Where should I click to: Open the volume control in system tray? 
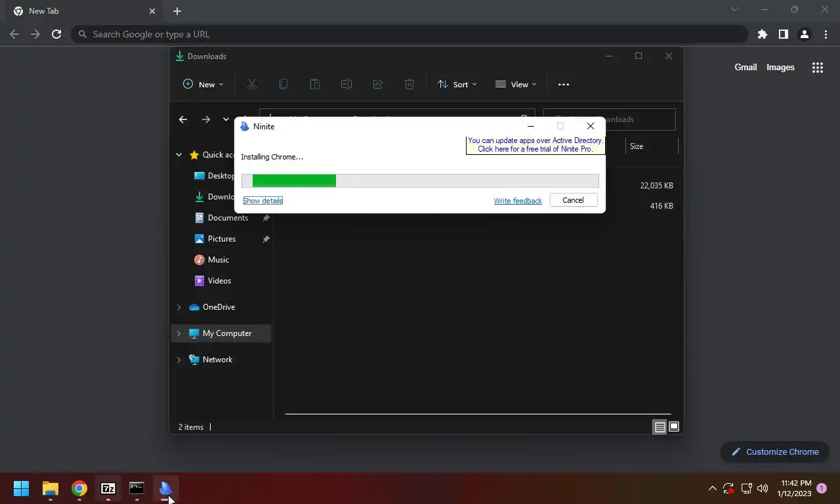(x=763, y=488)
